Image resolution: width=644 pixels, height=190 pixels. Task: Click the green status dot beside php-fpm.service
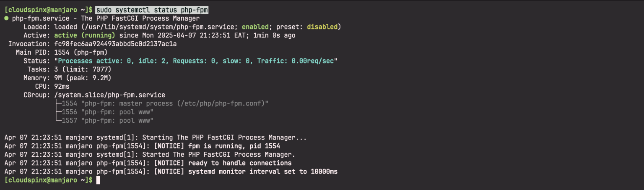click(x=6, y=18)
